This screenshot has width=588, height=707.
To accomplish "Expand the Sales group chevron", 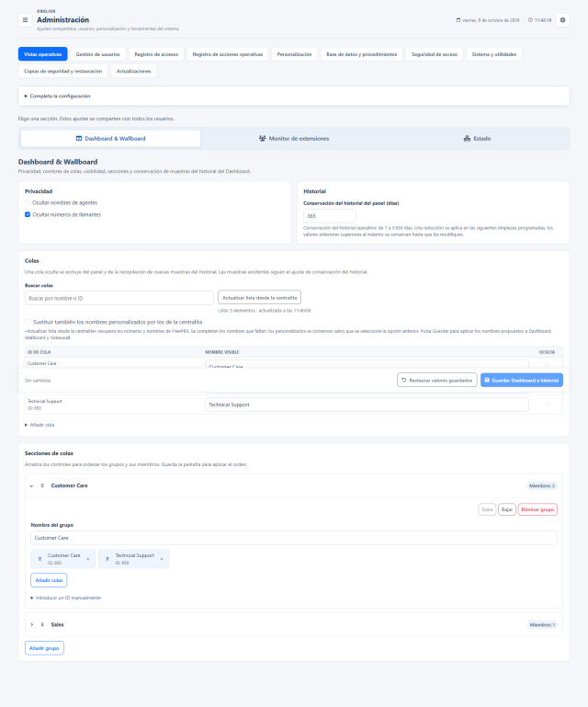I will coord(31,624).
